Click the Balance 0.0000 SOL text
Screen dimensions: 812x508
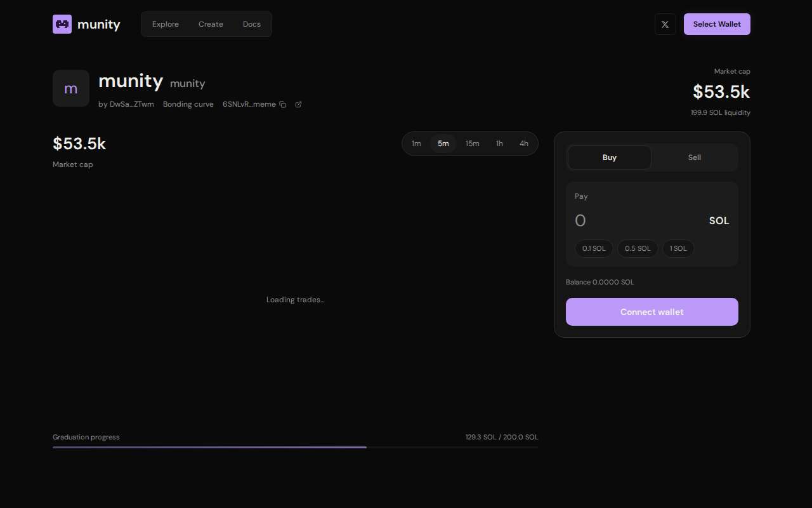tap(600, 282)
